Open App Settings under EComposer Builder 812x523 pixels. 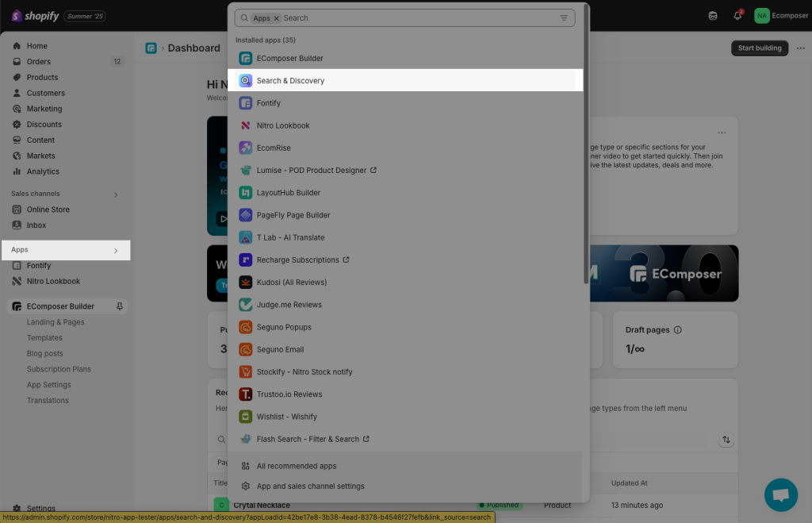pos(48,385)
